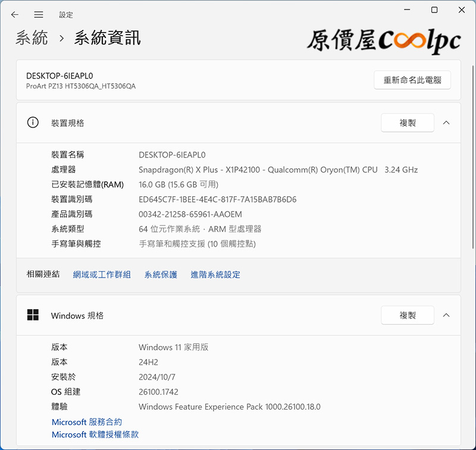This screenshot has width=476, height=450.
Task: Open 系統保護 link
Action: [x=161, y=275]
